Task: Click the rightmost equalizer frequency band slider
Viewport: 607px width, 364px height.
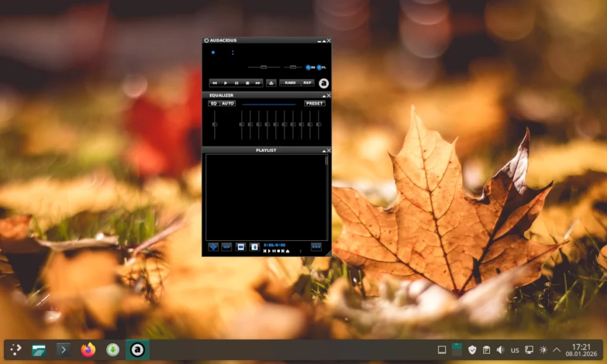Action: tap(318, 124)
